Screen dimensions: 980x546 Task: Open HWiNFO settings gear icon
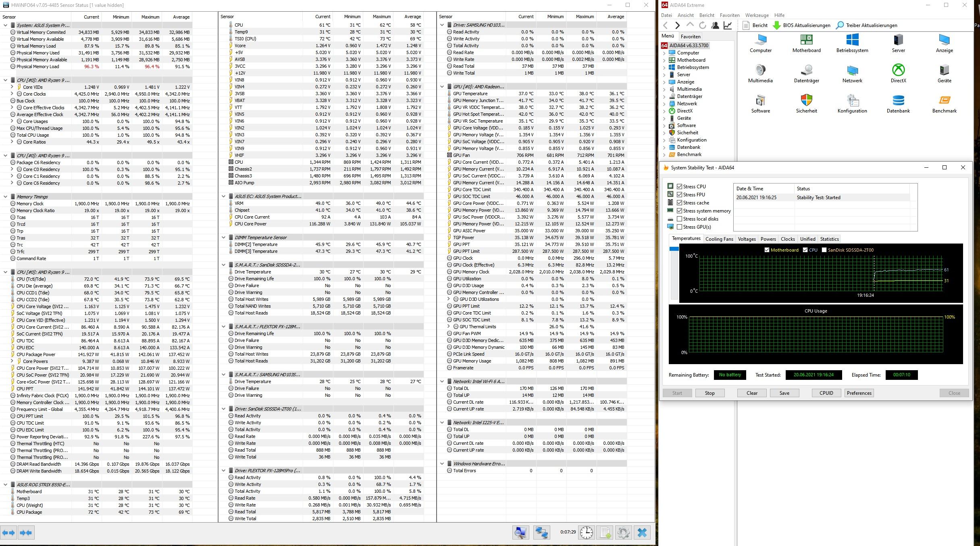(x=623, y=533)
